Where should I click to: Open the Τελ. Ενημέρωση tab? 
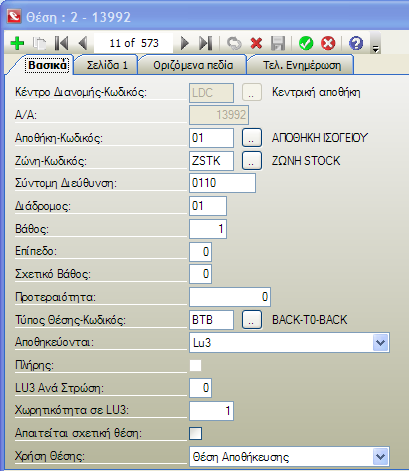pos(302,65)
